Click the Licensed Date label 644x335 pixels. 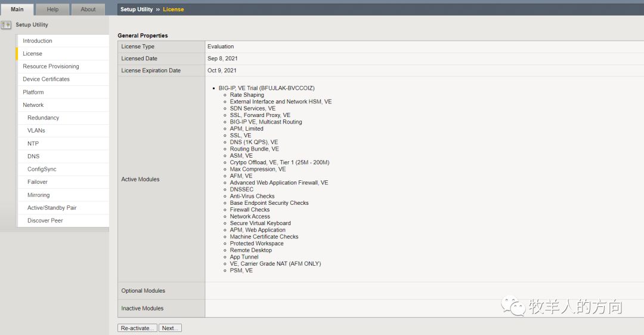[x=139, y=59]
